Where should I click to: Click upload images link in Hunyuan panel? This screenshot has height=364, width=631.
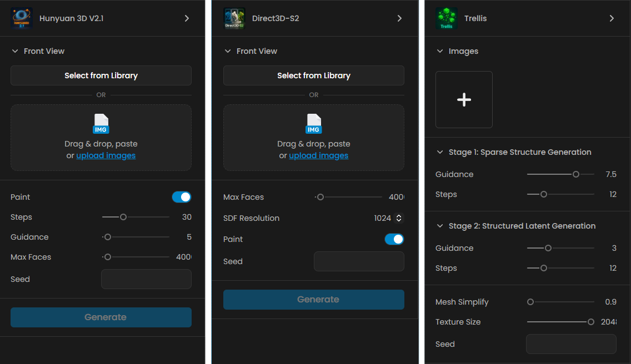click(x=106, y=156)
